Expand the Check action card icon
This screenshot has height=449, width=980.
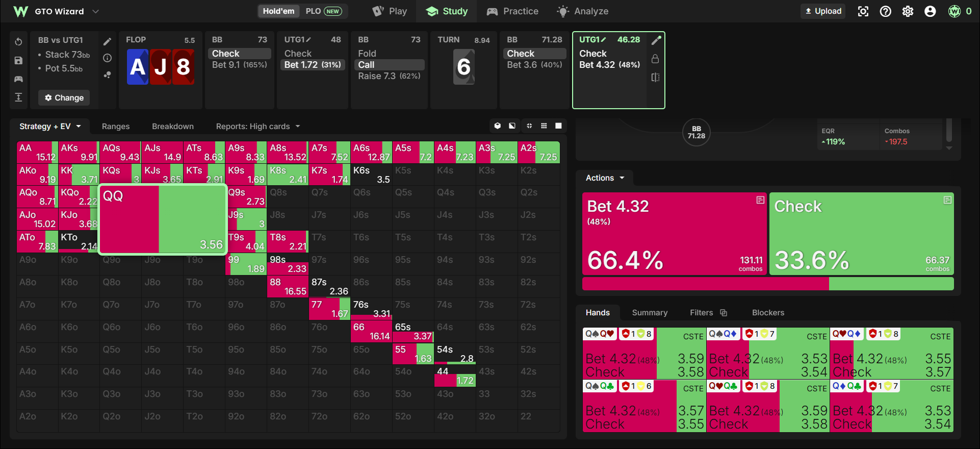pyautogui.click(x=947, y=200)
